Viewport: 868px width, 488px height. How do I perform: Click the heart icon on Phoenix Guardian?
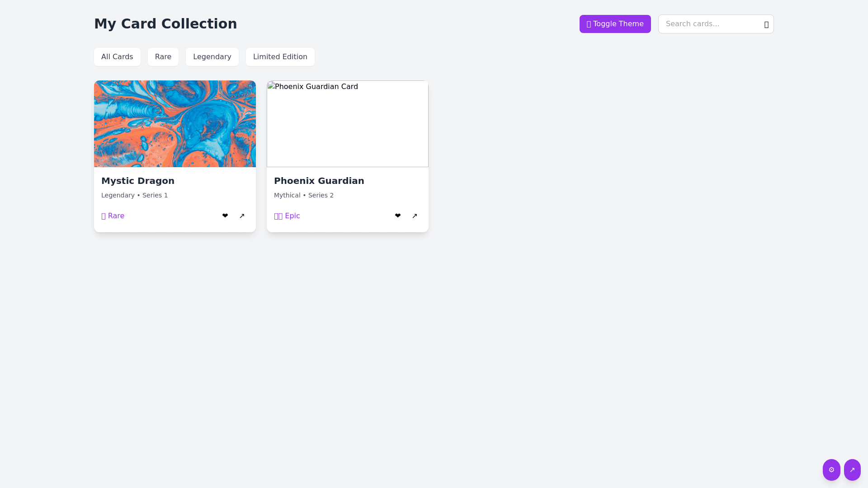[x=398, y=216]
